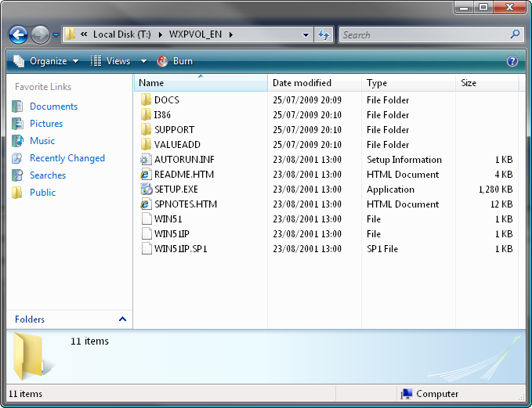This screenshot has width=532, height=408.
Task: Select the I386 folder name
Action: click(162, 115)
